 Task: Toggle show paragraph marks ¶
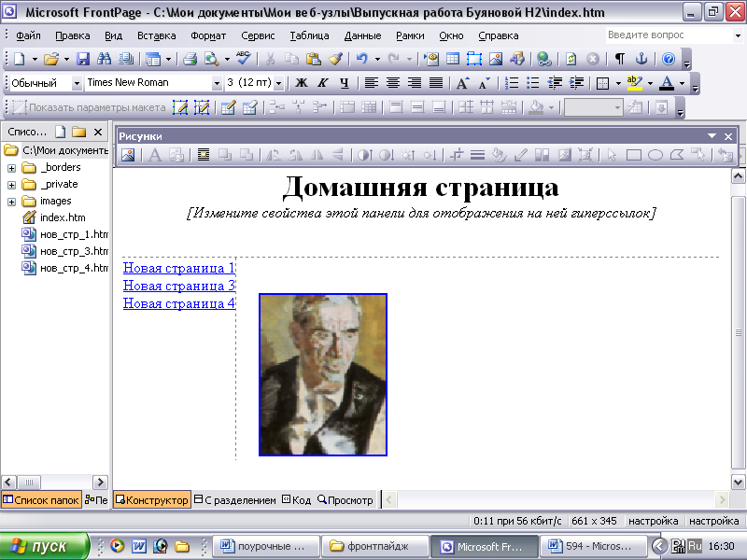[x=620, y=59]
